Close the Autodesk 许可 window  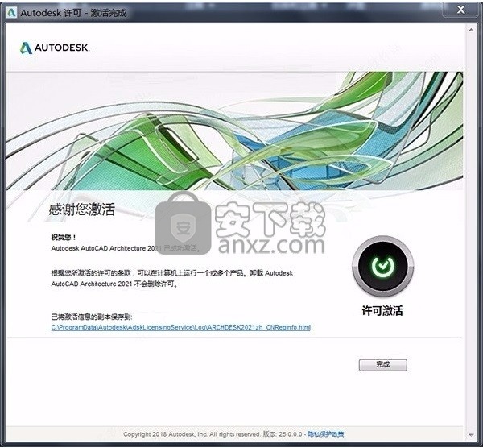pos(460,10)
